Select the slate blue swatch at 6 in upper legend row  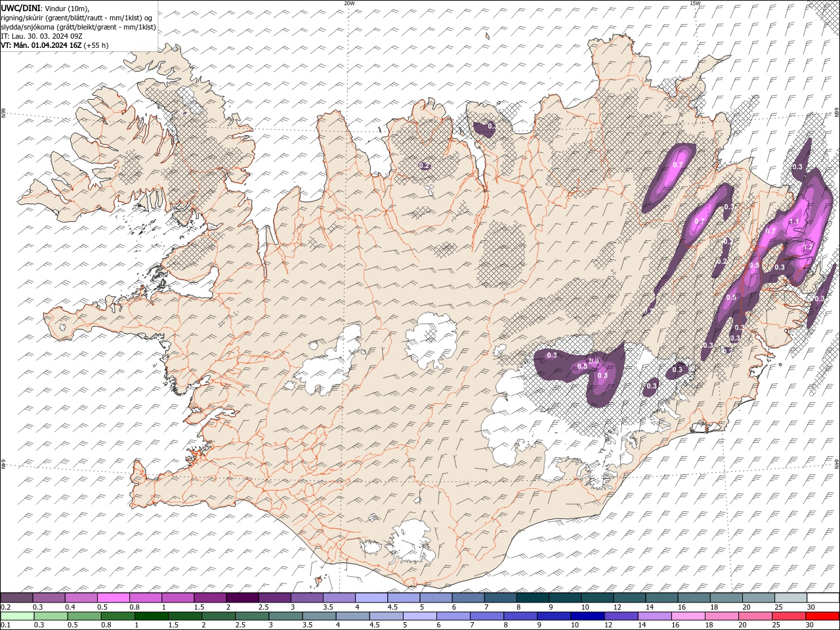(468, 597)
